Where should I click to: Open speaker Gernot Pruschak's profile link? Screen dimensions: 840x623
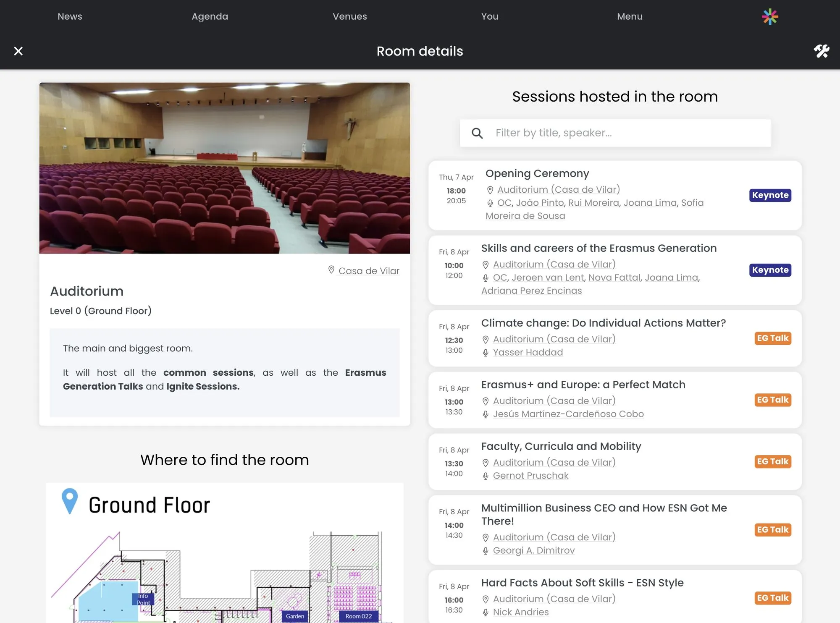[x=530, y=476]
